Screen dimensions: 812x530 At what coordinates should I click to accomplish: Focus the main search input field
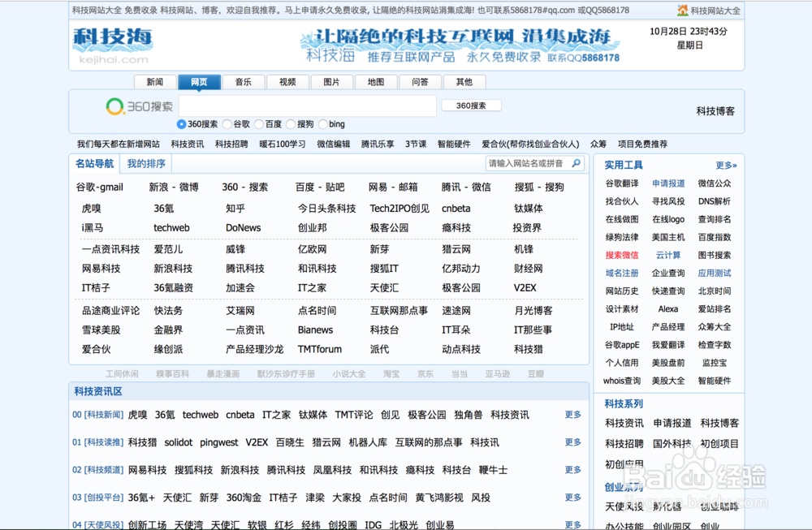(x=308, y=106)
